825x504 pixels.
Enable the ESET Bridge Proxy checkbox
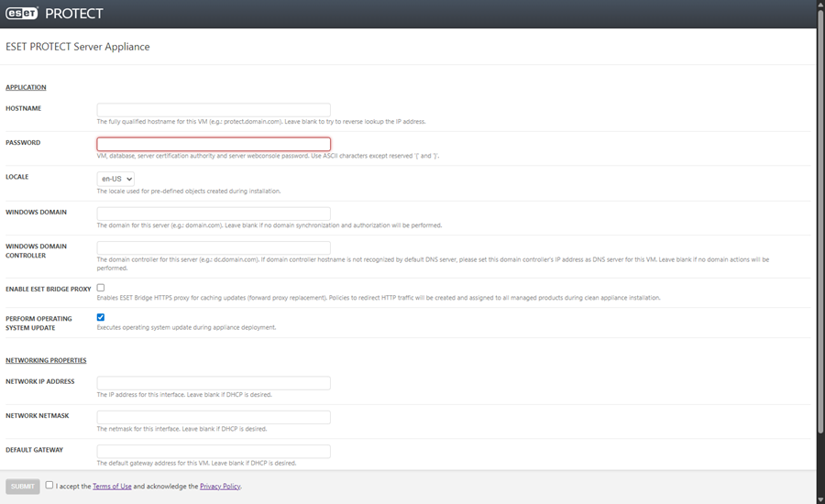point(101,288)
